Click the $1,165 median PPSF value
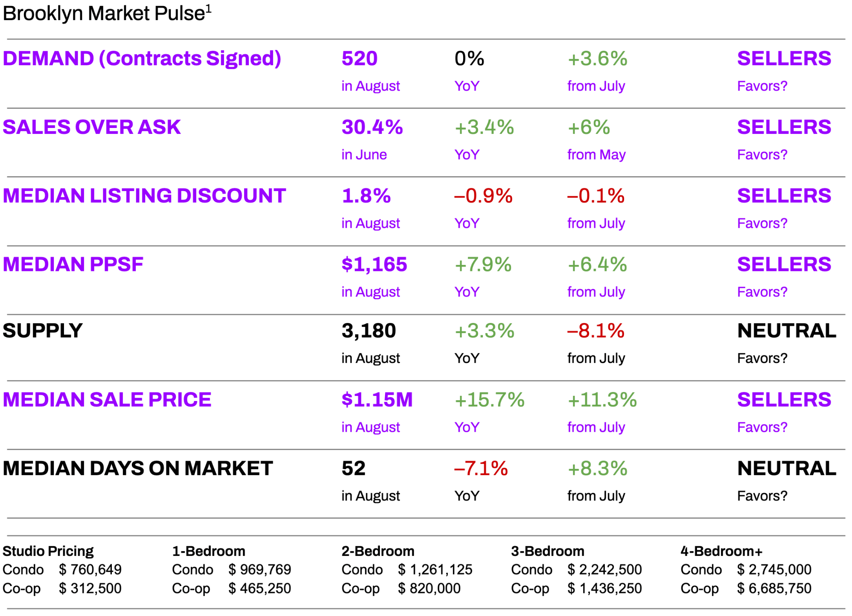This screenshot has height=616, width=852. pos(374,264)
